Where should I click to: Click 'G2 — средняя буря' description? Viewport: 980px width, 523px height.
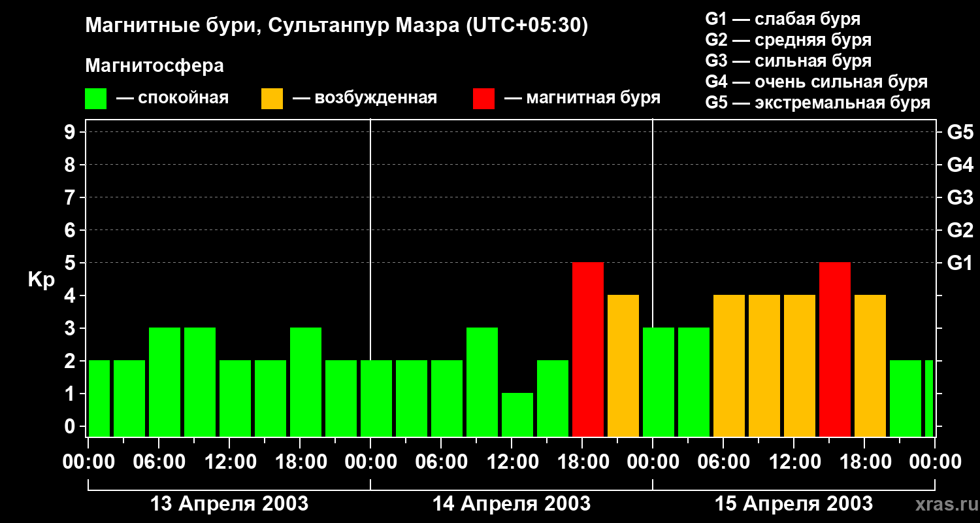click(789, 40)
